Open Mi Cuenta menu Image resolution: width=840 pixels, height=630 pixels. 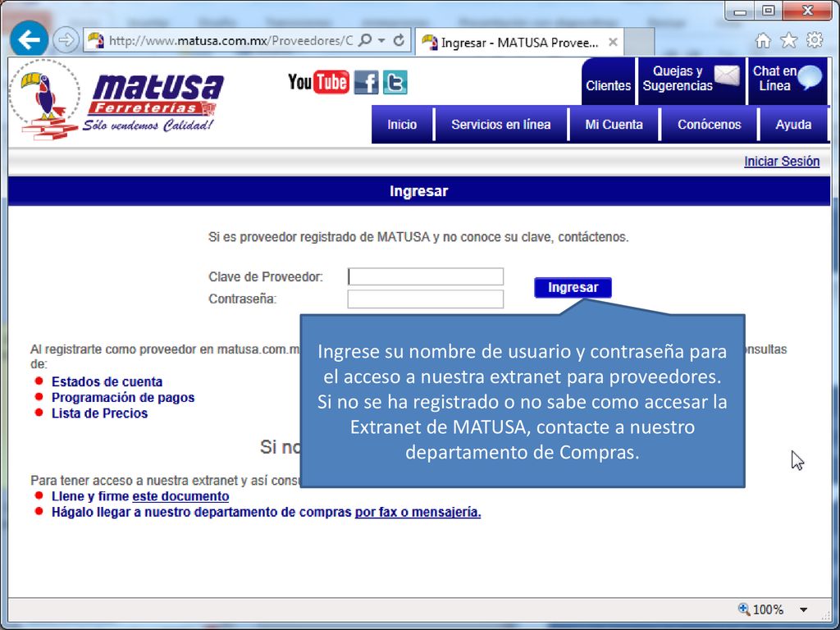614,125
